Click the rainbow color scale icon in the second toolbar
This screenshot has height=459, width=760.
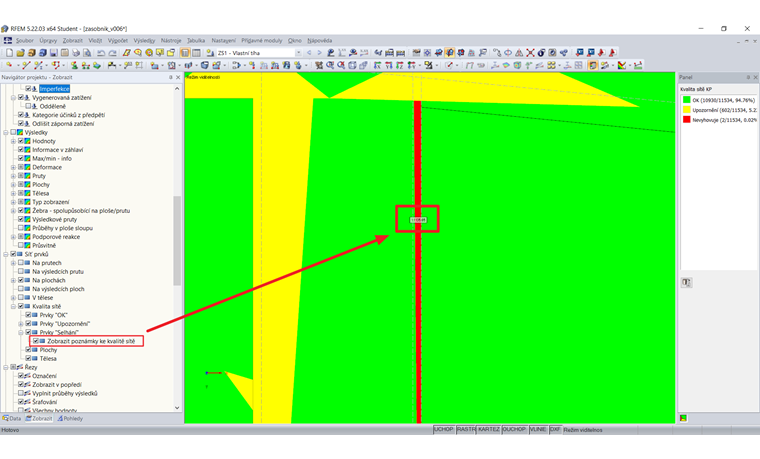coord(621,65)
